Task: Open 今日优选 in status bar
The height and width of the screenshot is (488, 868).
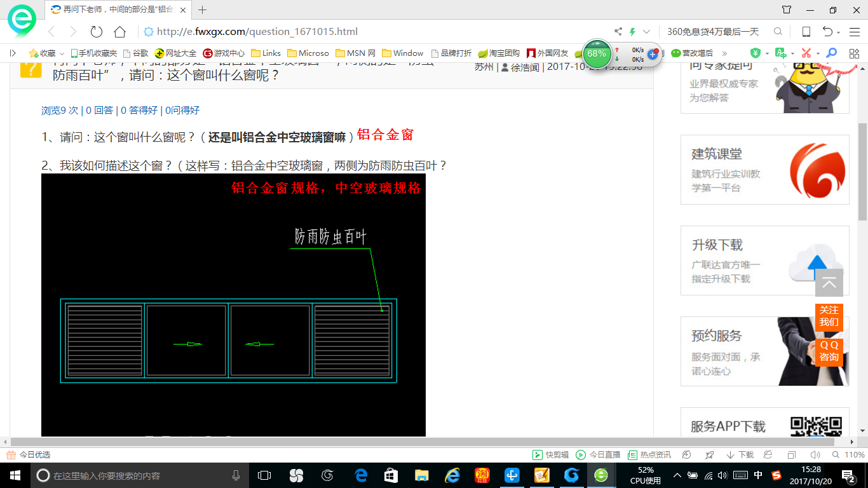Action: coord(28,455)
